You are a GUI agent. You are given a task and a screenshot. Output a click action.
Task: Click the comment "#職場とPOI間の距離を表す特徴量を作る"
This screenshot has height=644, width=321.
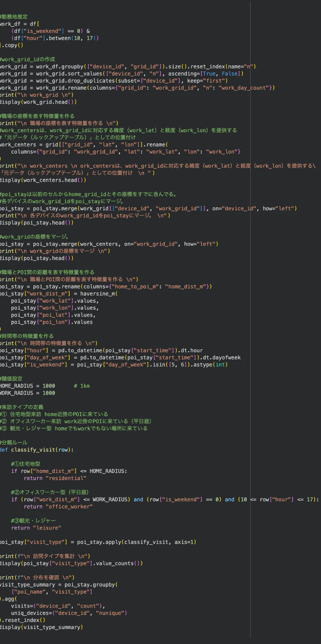(47, 272)
